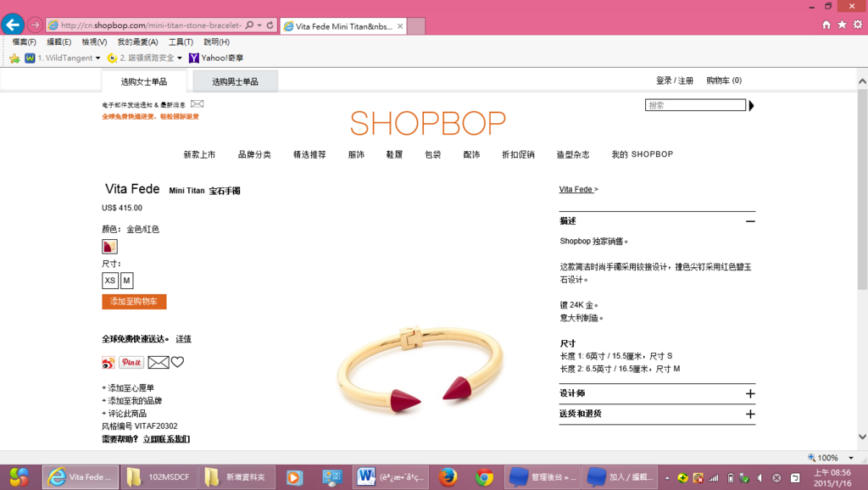Click in the 搜索 search field
This screenshot has width=868, height=490.
(x=695, y=105)
